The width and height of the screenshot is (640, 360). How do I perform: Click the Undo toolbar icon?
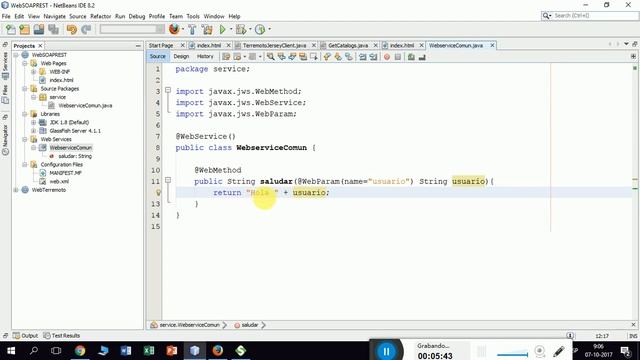[72, 29]
